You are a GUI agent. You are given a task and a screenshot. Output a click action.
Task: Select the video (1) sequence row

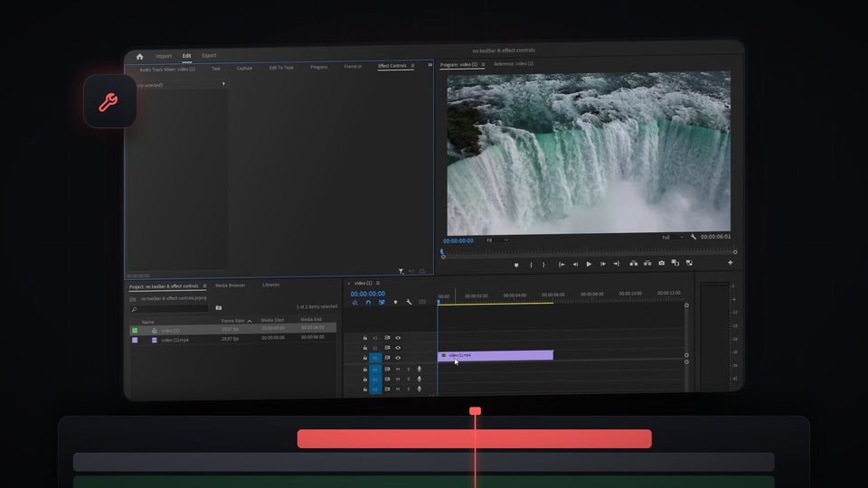[233, 329]
